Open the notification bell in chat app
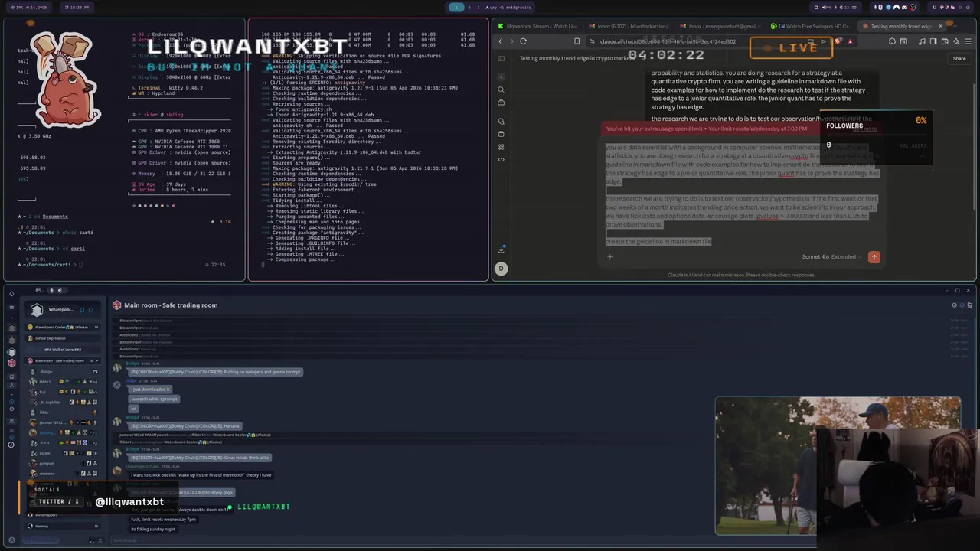This screenshot has width=980, height=551. [11, 294]
